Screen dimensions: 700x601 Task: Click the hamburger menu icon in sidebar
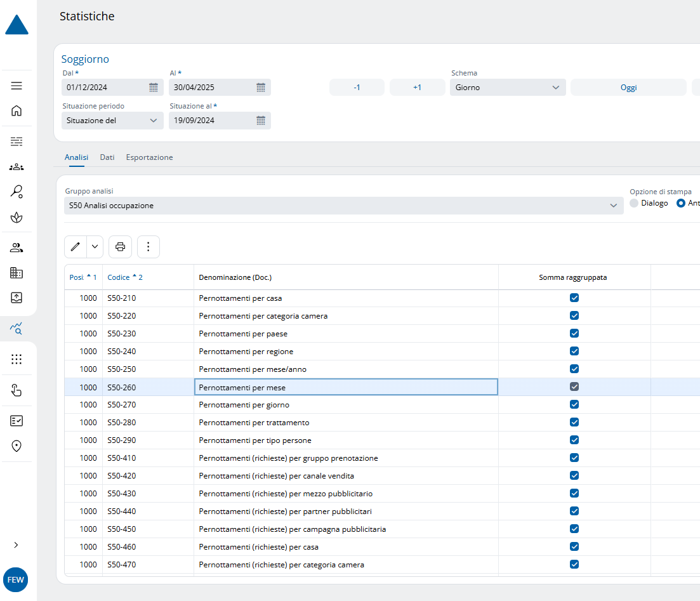17,86
